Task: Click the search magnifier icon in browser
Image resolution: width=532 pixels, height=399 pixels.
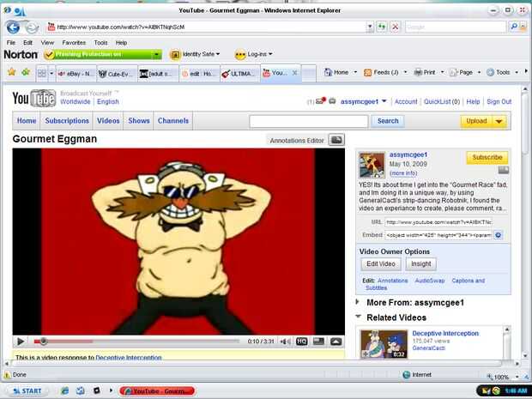Action: pos(514,27)
